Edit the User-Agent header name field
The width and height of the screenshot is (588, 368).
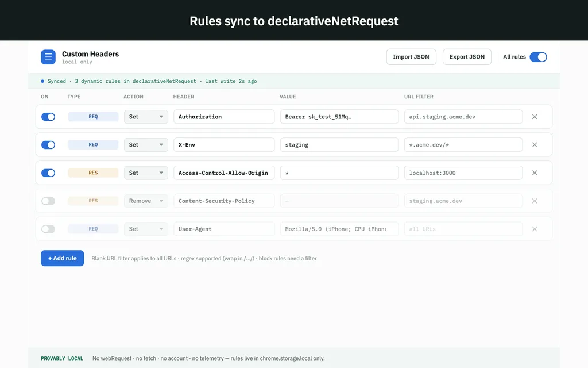(224, 229)
